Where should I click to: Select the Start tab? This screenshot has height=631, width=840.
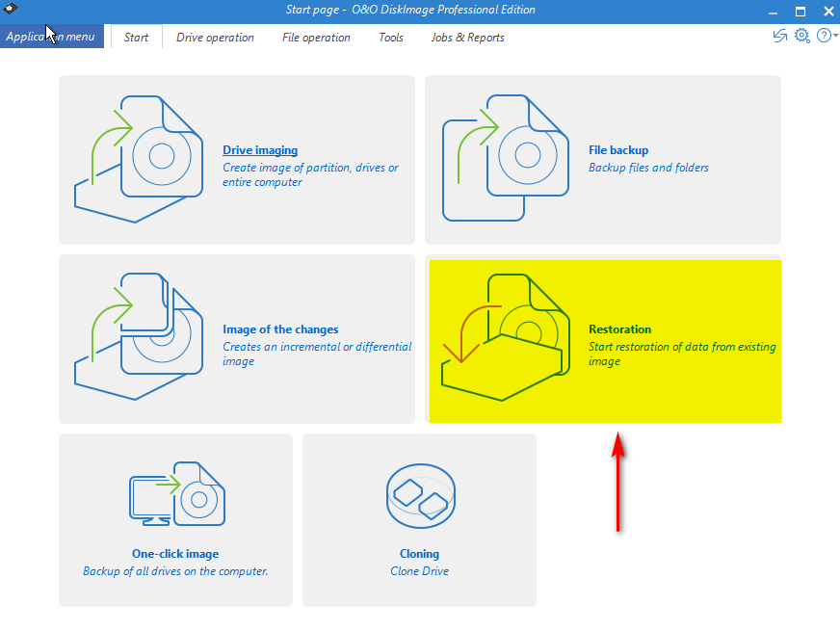coord(136,38)
